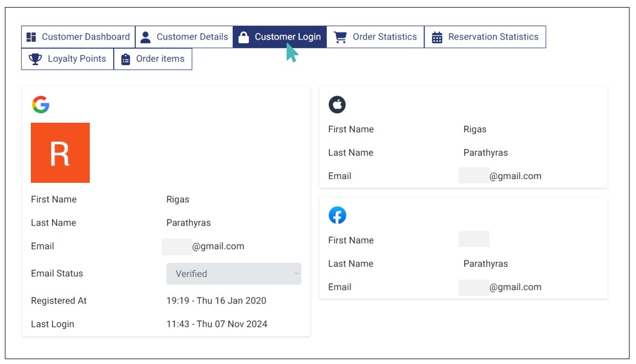Click the Registered At label

click(x=59, y=301)
